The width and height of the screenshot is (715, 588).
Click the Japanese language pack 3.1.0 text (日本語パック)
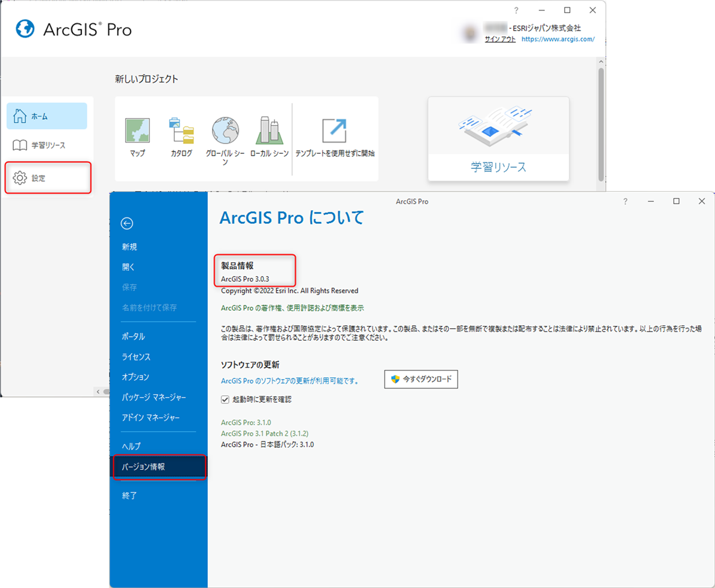click(267, 444)
